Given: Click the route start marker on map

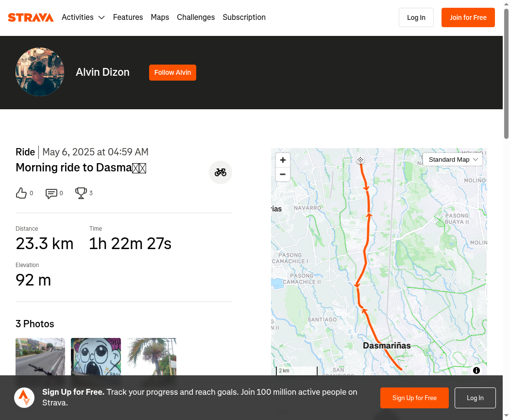Looking at the screenshot, I should coord(360,160).
